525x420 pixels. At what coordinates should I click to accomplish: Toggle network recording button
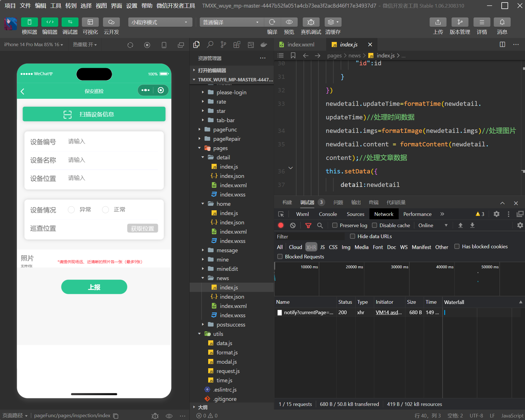pos(281,225)
